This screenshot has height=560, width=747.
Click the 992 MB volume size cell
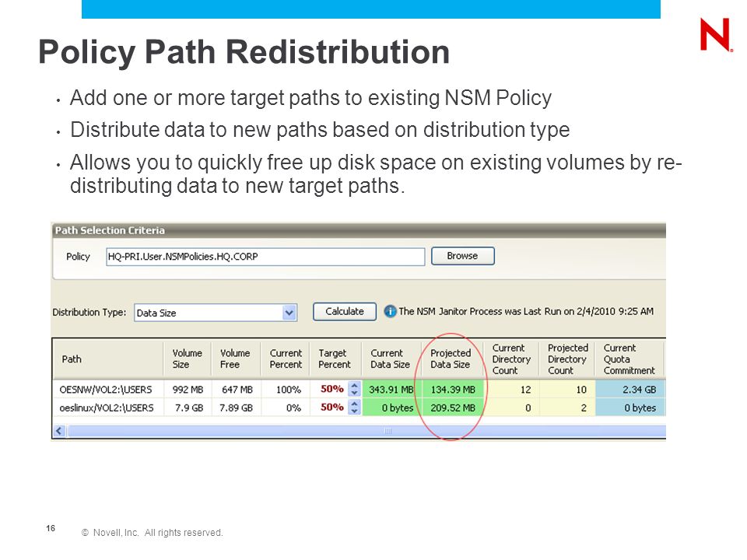point(188,390)
